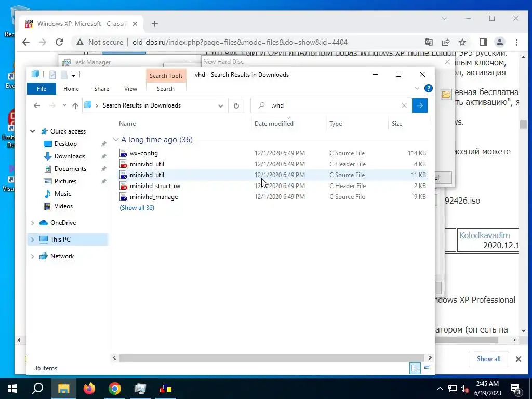Click 'Show all' in Chrome downloads bar
This screenshot has height=399, width=532.
488,359
